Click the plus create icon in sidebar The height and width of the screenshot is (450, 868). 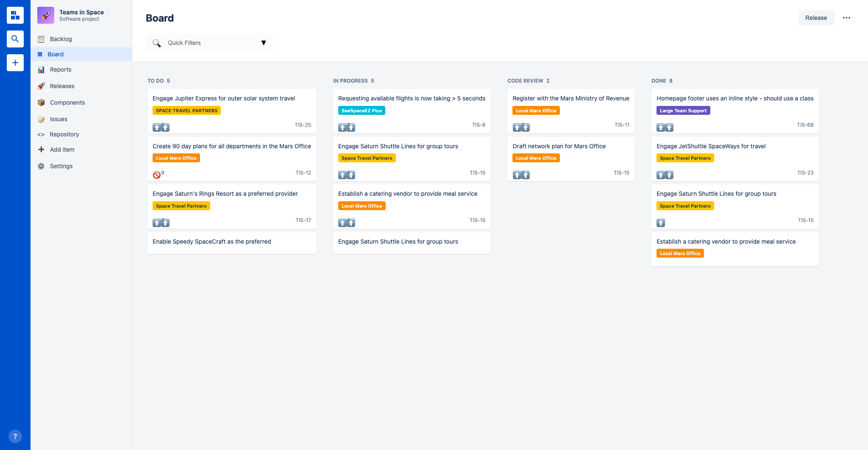pyautogui.click(x=15, y=63)
